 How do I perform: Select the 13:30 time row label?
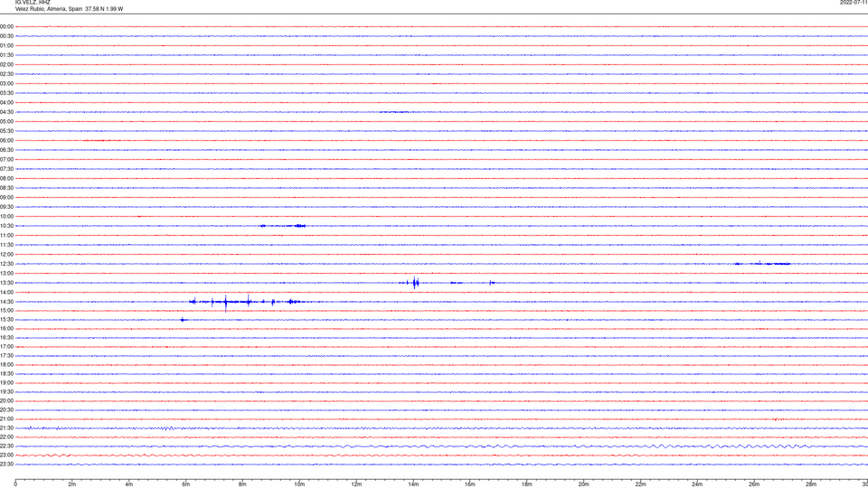(6, 283)
